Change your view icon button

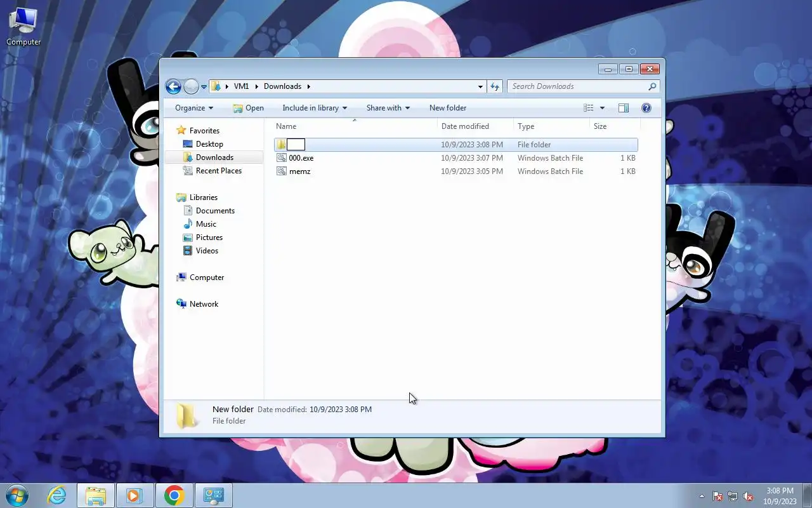(589, 108)
